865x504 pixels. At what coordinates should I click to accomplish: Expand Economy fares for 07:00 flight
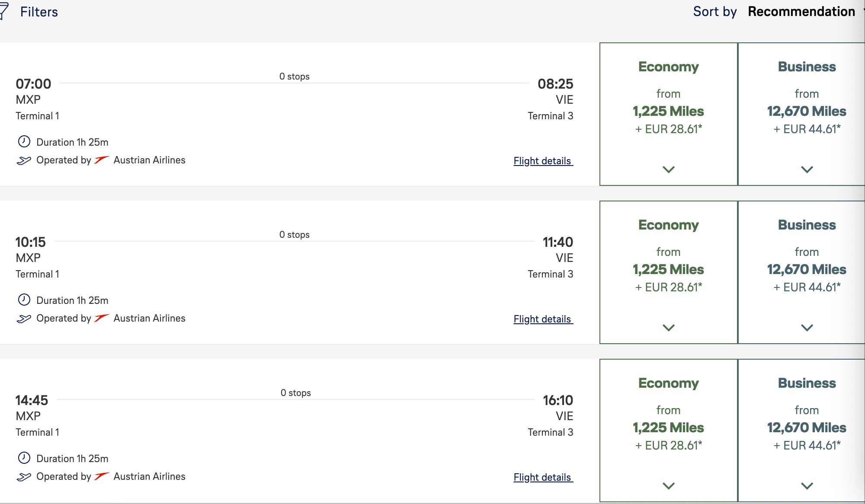click(669, 169)
